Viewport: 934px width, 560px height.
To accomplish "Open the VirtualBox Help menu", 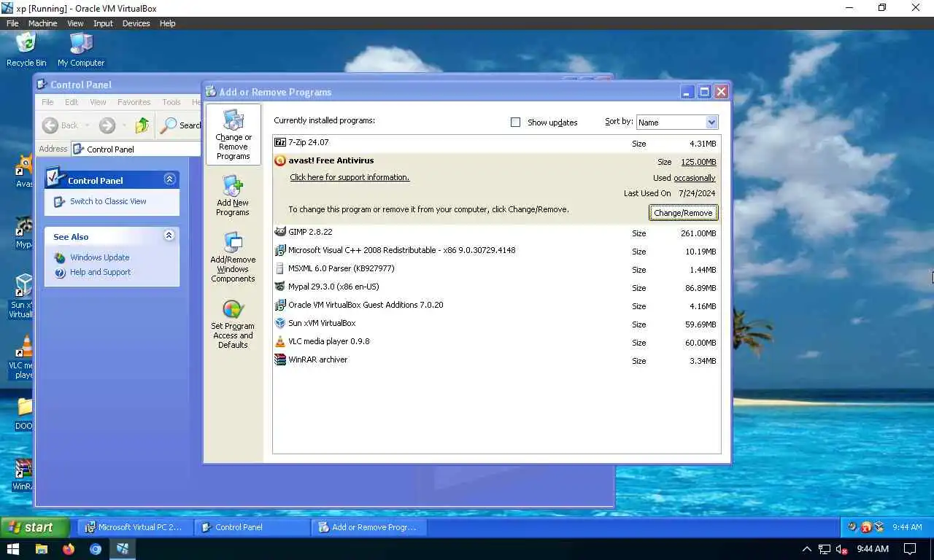I will coord(167,23).
